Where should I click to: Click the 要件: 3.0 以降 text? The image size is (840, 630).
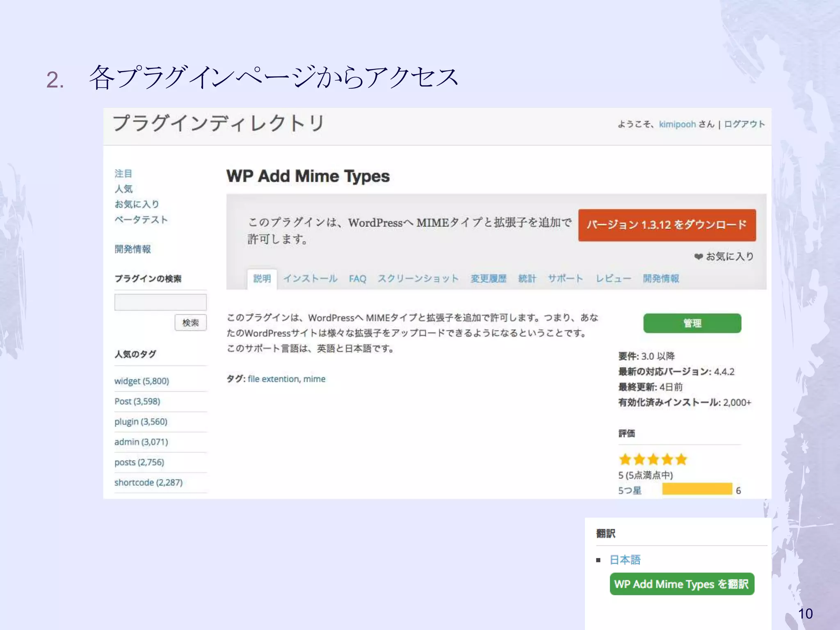(x=646, y=356)
